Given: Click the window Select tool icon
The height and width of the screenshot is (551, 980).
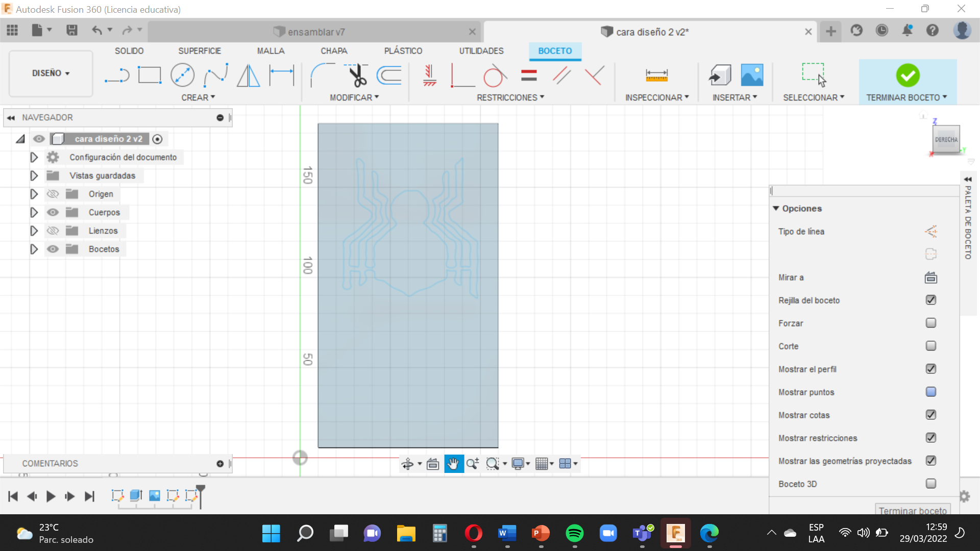Looking at the screenshot, I should coord(814,75).
